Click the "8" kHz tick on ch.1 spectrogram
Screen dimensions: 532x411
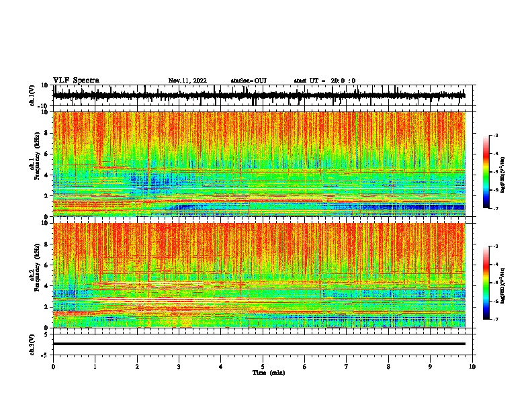(47, 133)
